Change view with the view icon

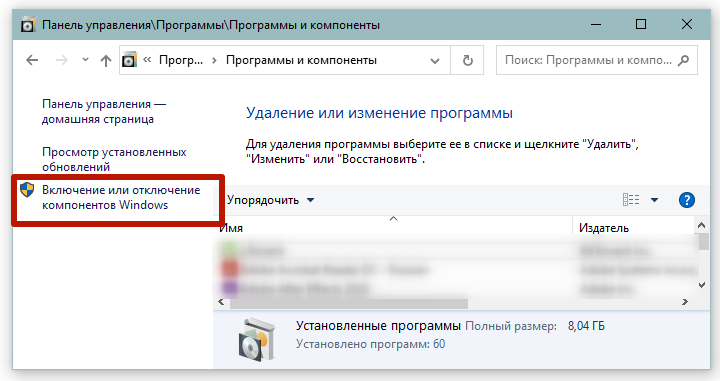click(x=631, y=200)
